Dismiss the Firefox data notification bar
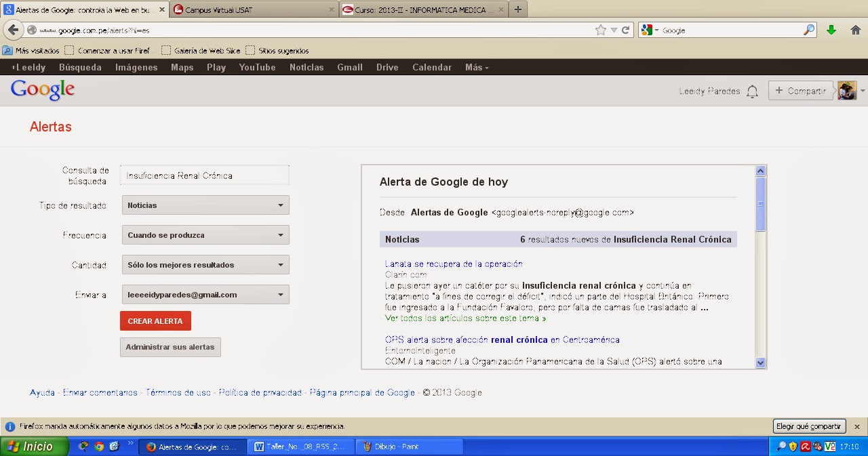 [857, 427]
